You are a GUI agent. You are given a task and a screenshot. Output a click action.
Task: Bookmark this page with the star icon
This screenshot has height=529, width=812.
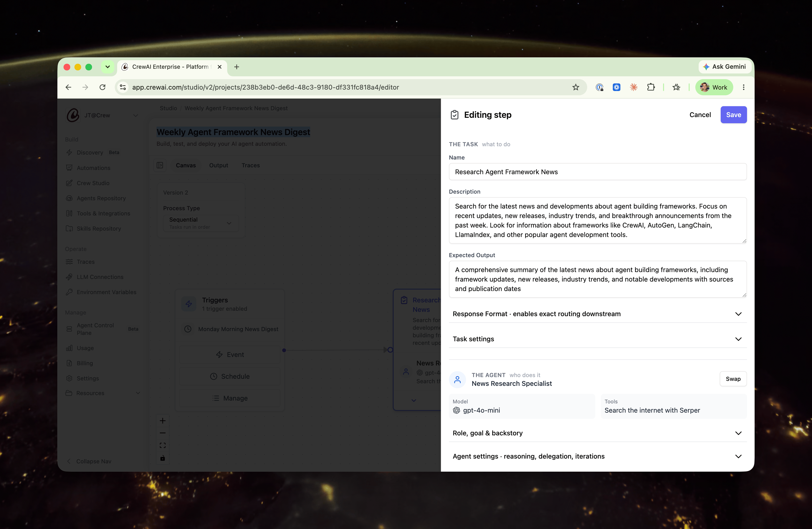pos(576,87)
